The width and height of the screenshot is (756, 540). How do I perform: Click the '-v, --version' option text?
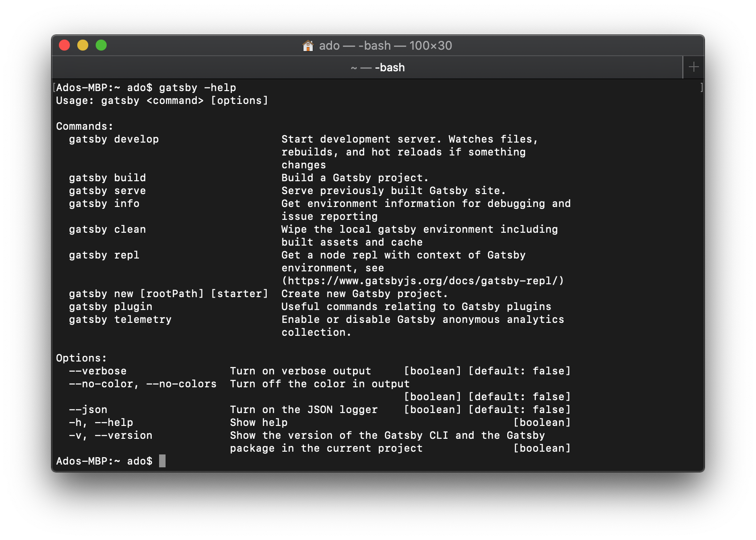pyautogui.click(x=110, y=435)
